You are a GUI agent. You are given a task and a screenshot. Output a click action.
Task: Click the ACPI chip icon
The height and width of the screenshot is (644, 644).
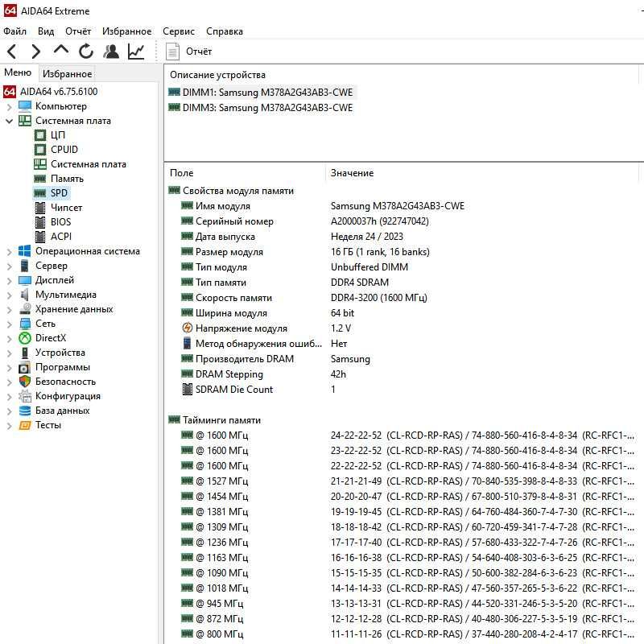coord(40,237)
